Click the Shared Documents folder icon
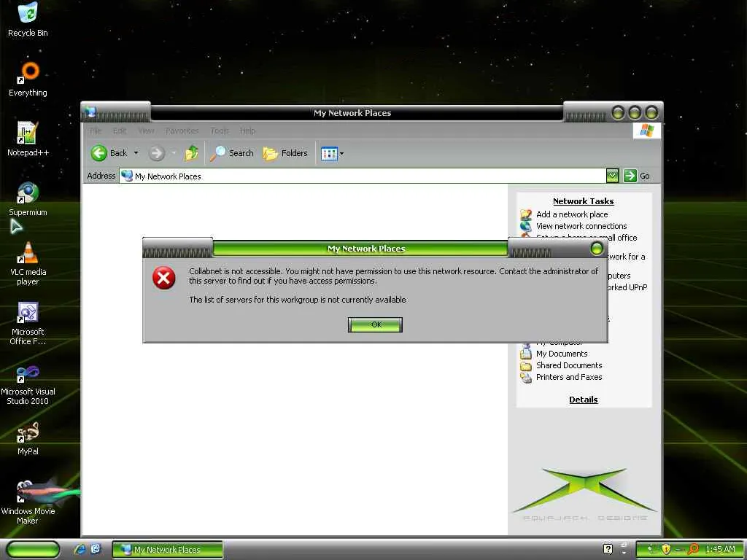 (525, 366)
